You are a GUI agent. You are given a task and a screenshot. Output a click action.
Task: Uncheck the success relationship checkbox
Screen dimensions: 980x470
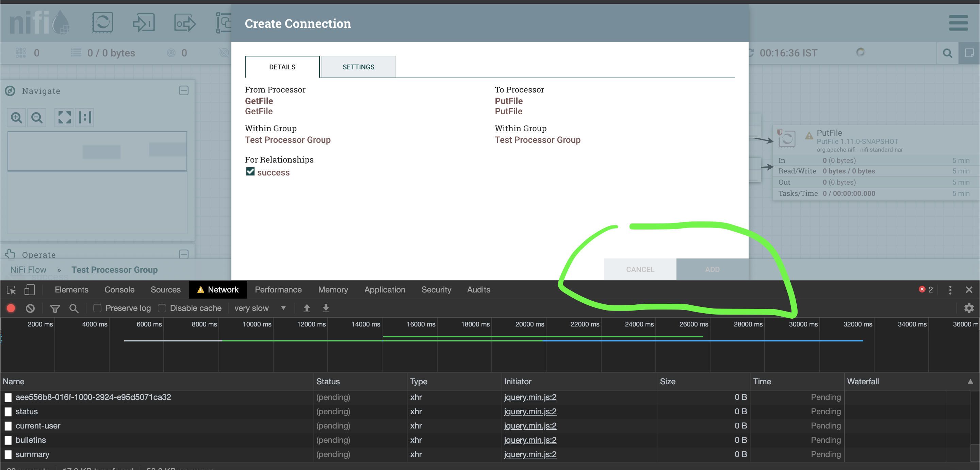tap(250, 172)
